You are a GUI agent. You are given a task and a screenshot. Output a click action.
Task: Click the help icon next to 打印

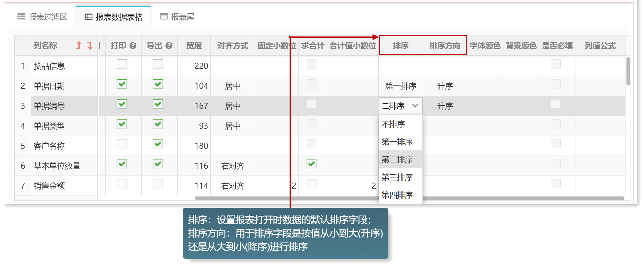[x=133, y=45]
